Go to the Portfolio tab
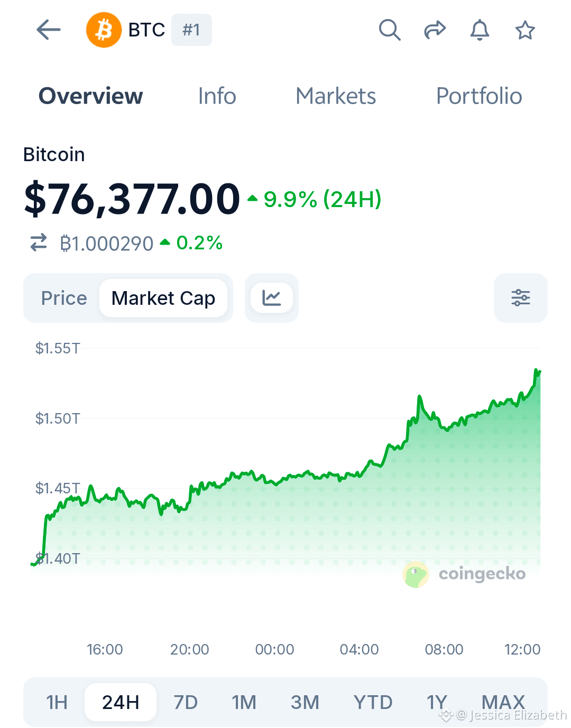 (x=479, y=96)
